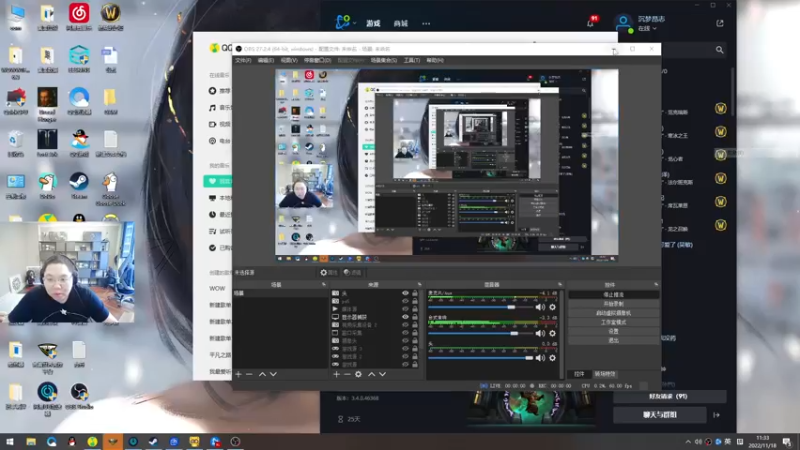800x450 pixels.
Task: Toggle visibility of 摄像头 source
Action: point(406,341)
